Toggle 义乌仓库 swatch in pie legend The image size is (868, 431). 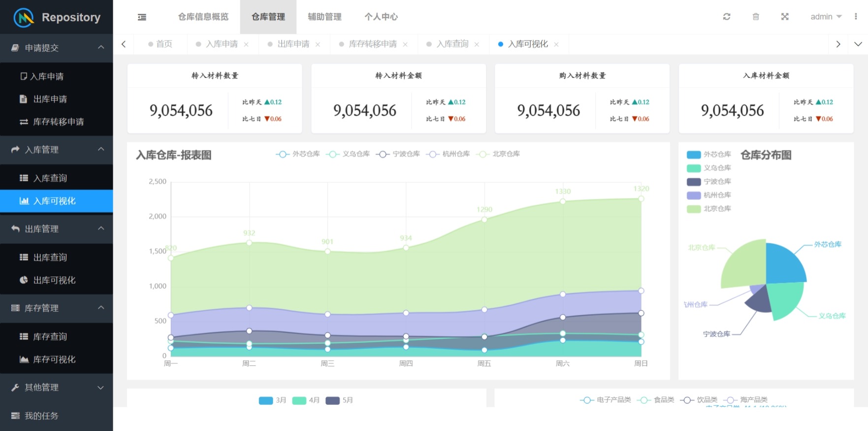pyautogui.click(x=694, y=168)
